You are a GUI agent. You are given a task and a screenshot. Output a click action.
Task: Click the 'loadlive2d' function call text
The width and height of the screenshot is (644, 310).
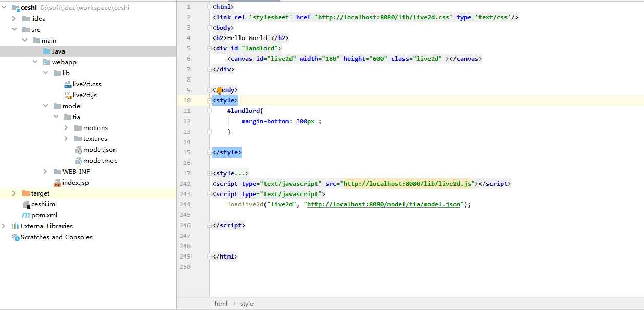(x=245, y=204)
